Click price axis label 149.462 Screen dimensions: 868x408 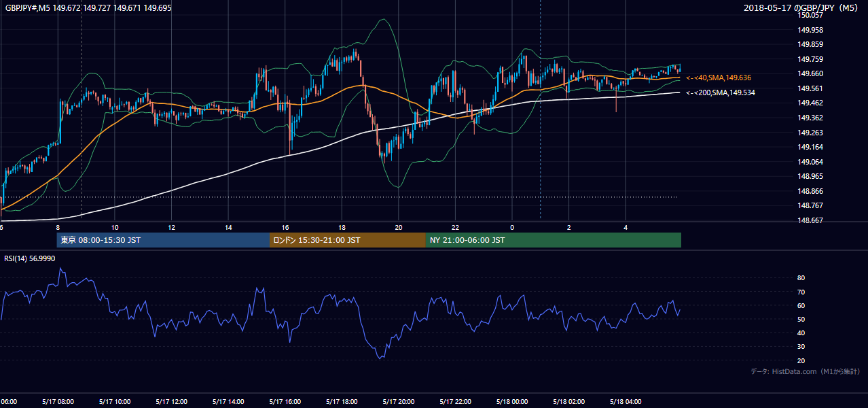click(x=811, y=103)
